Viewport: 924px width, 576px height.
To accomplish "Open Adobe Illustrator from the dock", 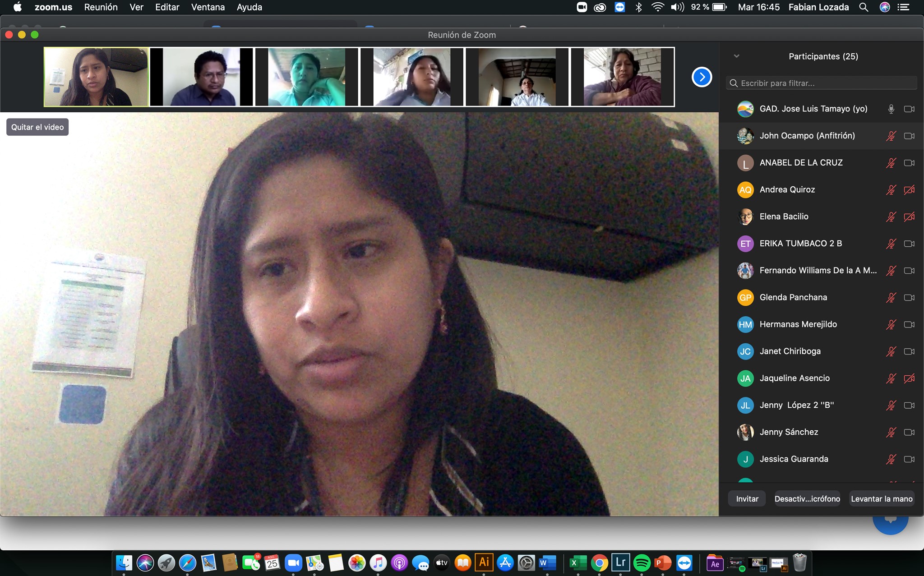I will pos(484,562).
